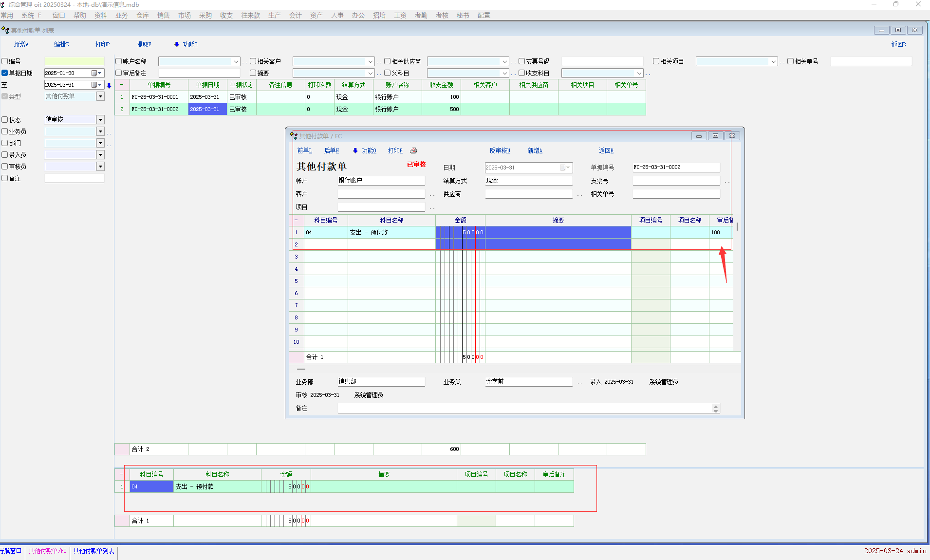Open the 账户名称 combo box
The width and height of the screenshot is (930, 560).
(x=236, y=61)
